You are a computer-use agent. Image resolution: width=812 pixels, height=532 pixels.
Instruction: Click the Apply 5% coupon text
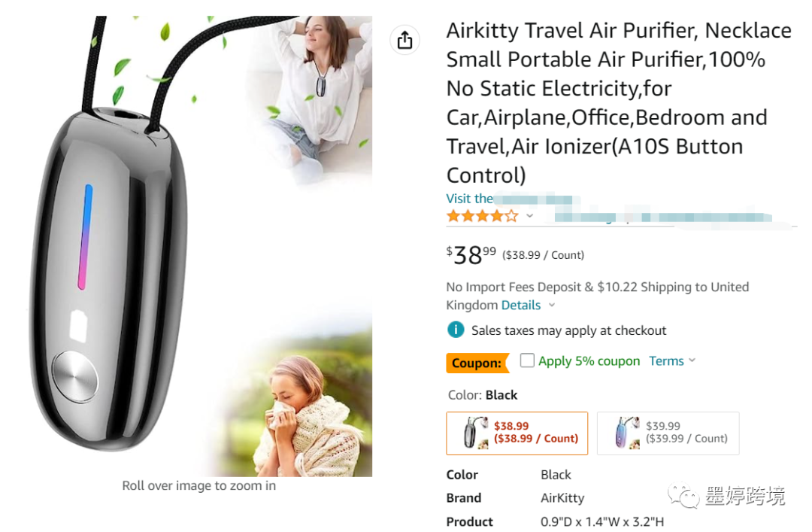(589, 361)
